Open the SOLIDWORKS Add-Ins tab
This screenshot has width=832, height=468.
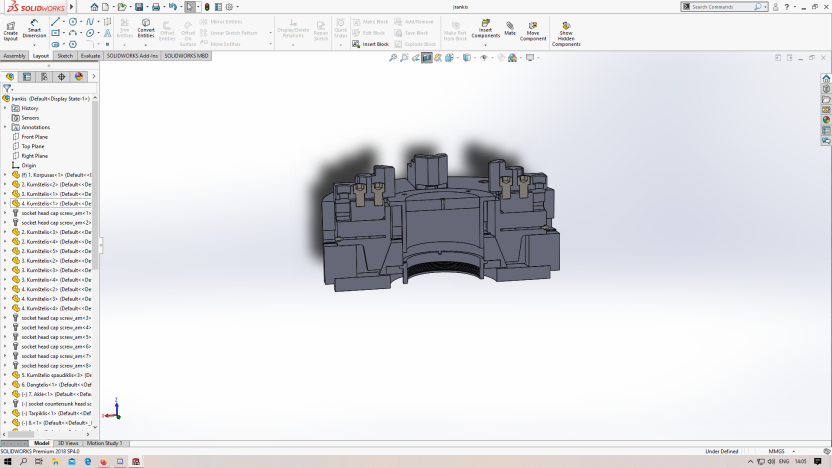point(133,56)
